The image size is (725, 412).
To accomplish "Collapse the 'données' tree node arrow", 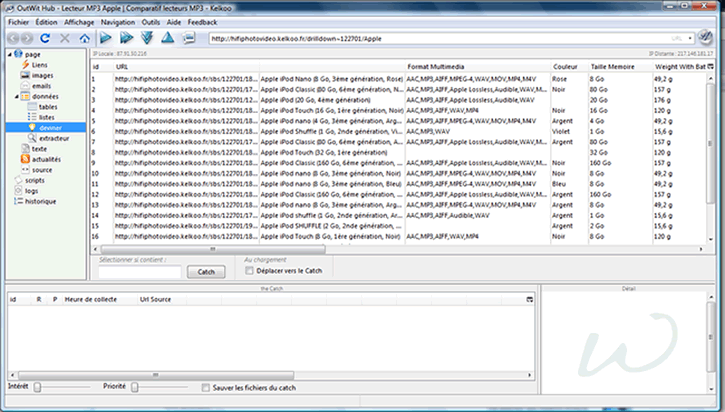I will (x=17, y=97).
